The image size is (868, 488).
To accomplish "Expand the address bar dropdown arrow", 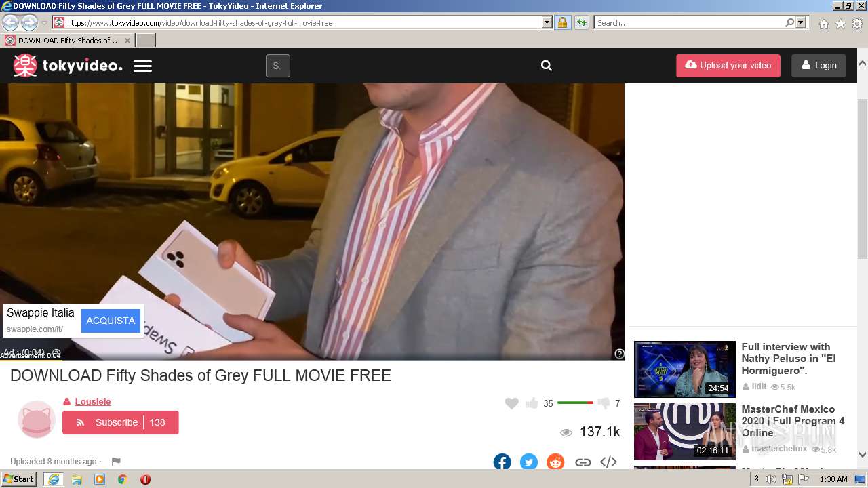I will click(x=547, y=22).
